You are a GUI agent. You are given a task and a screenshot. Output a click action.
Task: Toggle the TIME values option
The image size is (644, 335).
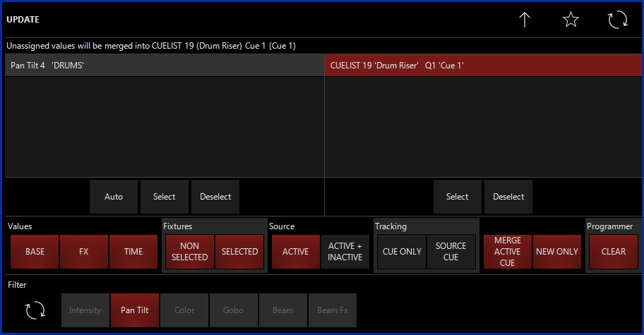133,252
